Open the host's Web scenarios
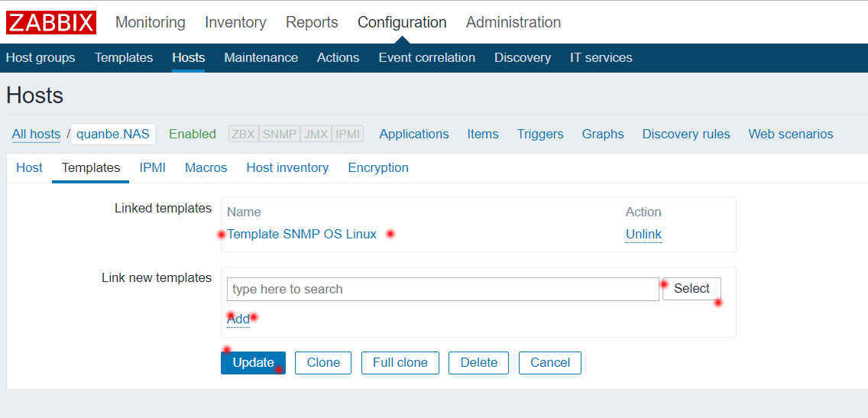Image resolution: width=868 pixels, height=418 pixels. pyautogui.click(x=791, y=134)
